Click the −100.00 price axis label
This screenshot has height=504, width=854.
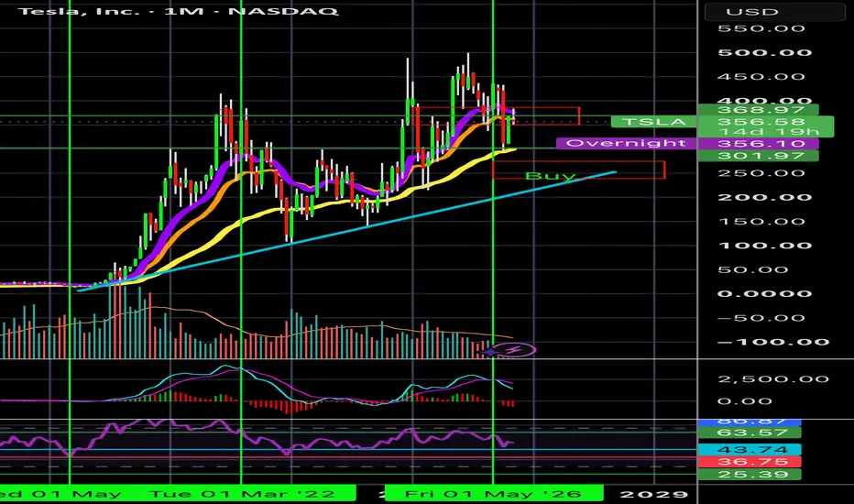click(x=772, y=342)
